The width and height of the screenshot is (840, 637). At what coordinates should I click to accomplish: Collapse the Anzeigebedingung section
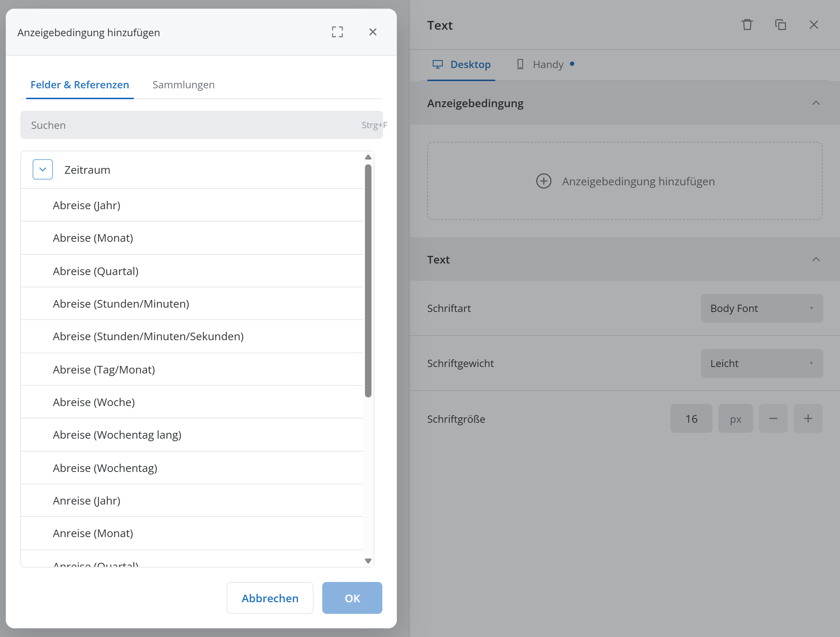pyautogui.click(x=816, y=103)
